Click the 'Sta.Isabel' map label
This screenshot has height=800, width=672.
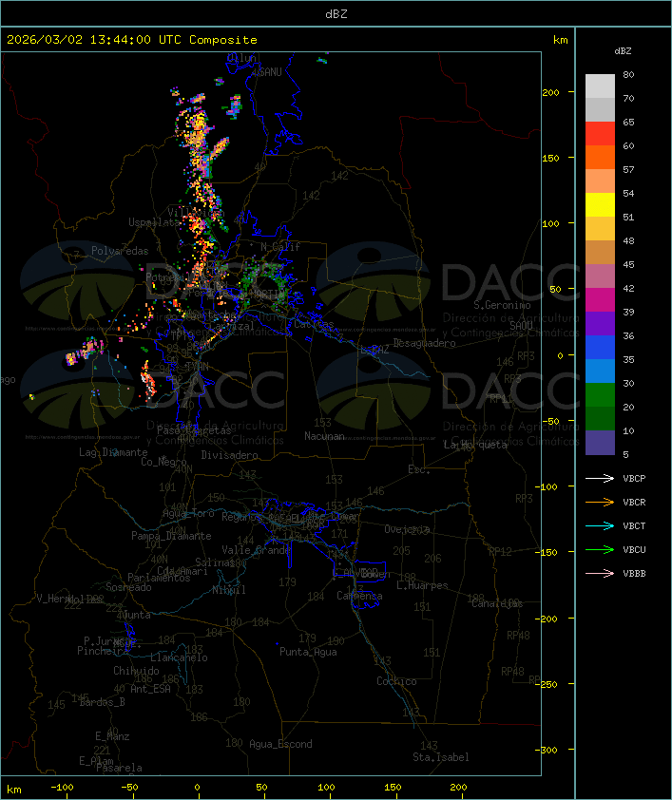441,757
